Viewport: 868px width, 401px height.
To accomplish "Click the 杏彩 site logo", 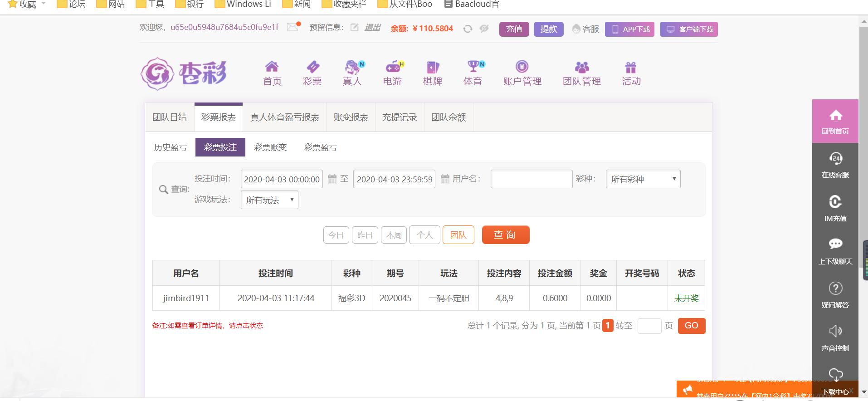I will coord(184,73).
